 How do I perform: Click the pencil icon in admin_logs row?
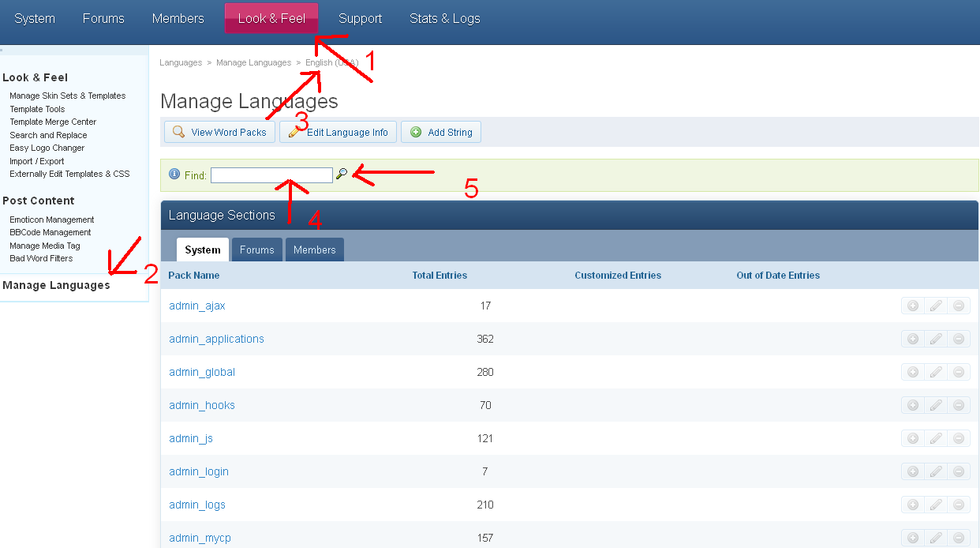[936, 505]
